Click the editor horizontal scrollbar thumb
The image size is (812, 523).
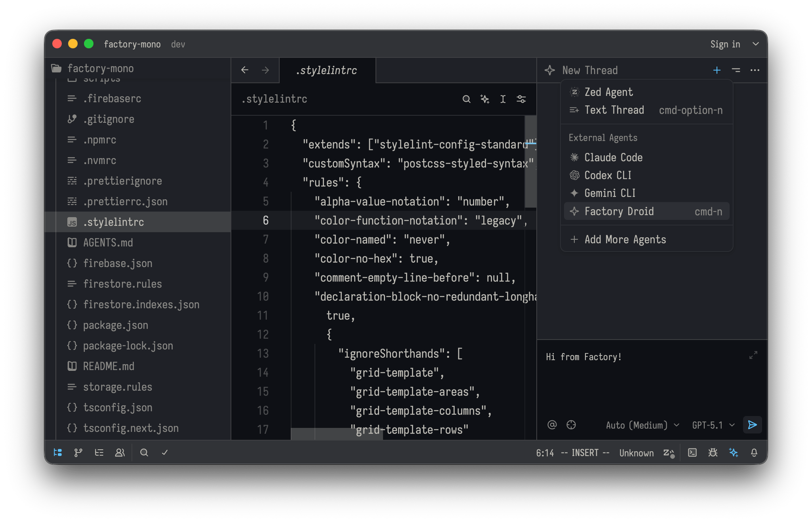click(x=337, y=434)
